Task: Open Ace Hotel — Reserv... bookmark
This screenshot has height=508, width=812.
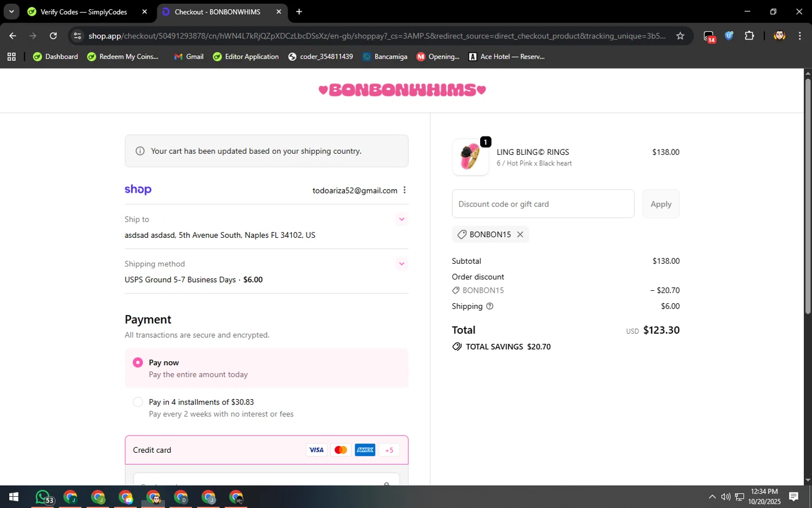Action: [507, 56]
